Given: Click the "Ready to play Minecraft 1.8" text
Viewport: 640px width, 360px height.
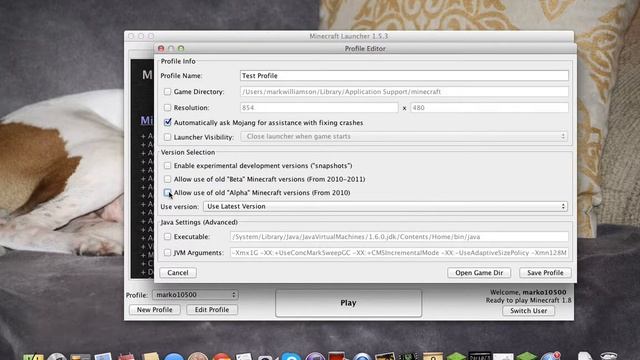Looking at the screenshot, I should coord(528,300).
